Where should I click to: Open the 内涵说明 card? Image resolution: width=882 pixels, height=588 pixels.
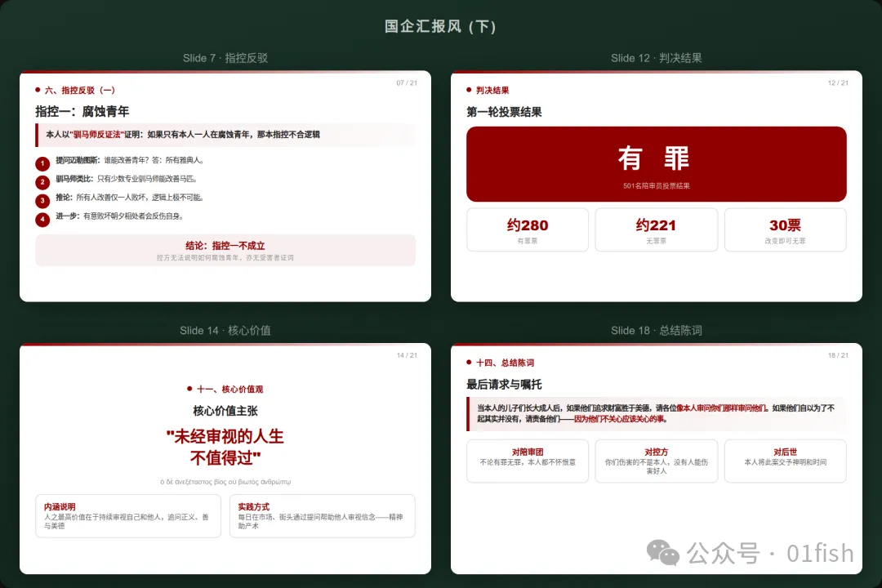click(128, 516)
